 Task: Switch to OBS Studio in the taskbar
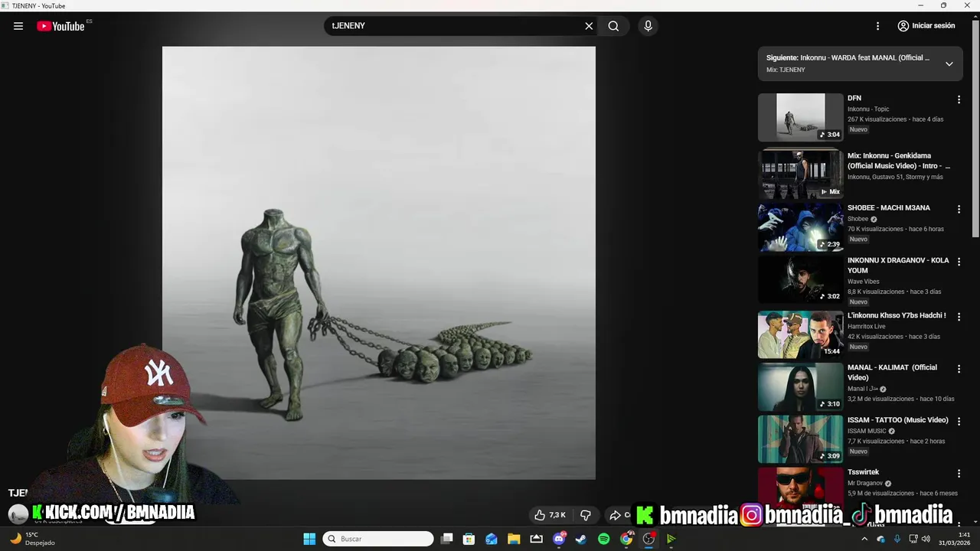[648, 539]
